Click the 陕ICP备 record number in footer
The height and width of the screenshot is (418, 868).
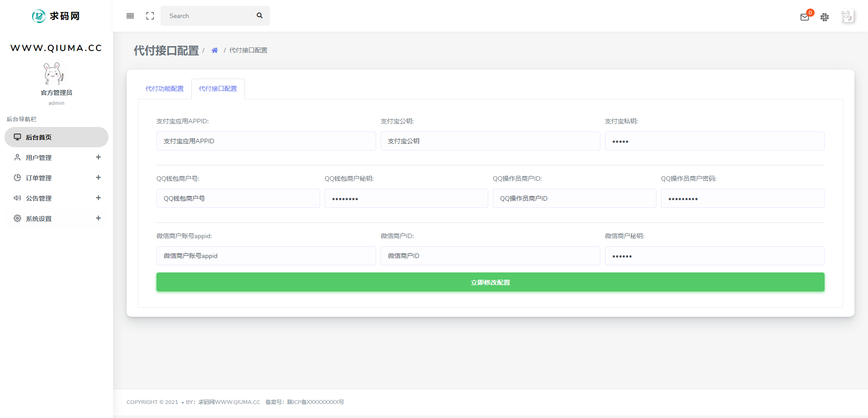tap(316, 402)
